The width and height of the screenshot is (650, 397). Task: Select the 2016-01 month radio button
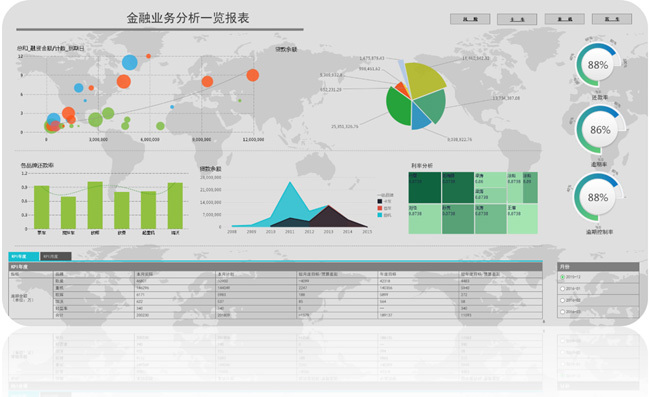point(563,288)
